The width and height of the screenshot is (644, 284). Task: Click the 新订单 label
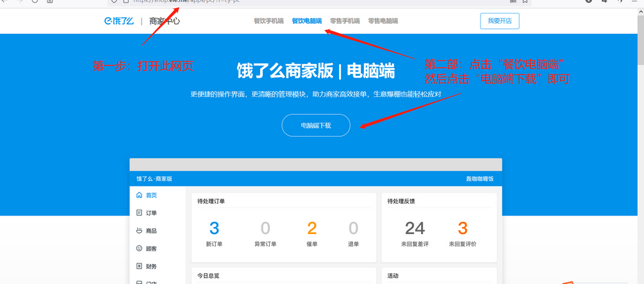point(214,244)
